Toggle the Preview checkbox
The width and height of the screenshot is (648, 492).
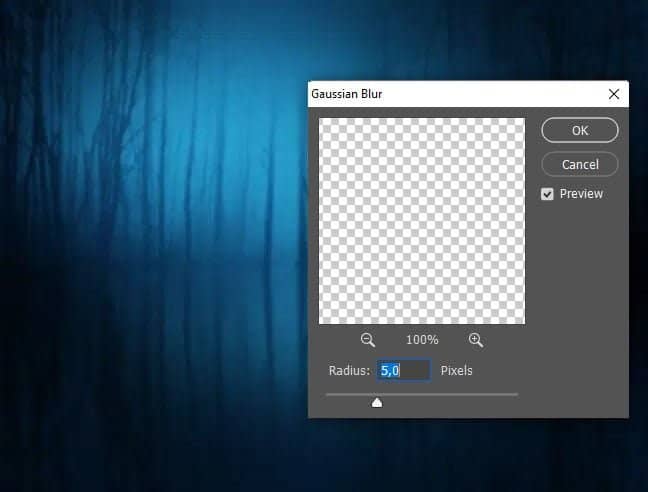pos(548,194)
